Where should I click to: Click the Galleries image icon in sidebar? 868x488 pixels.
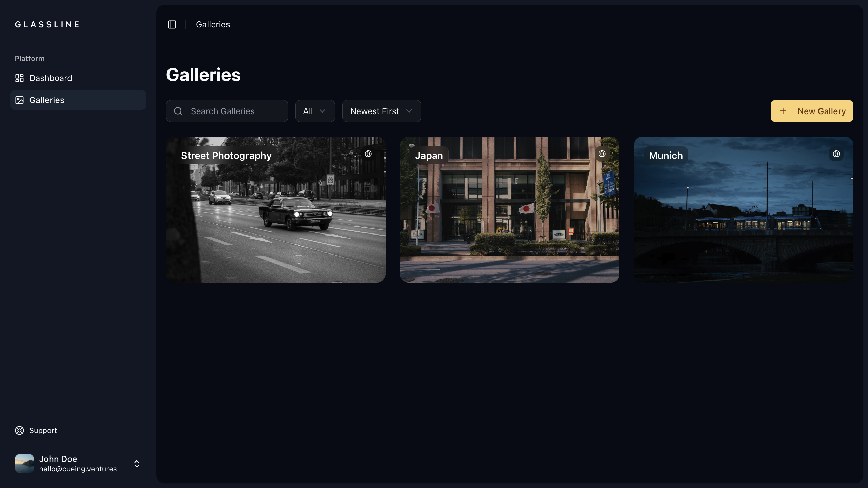(19, 100)
